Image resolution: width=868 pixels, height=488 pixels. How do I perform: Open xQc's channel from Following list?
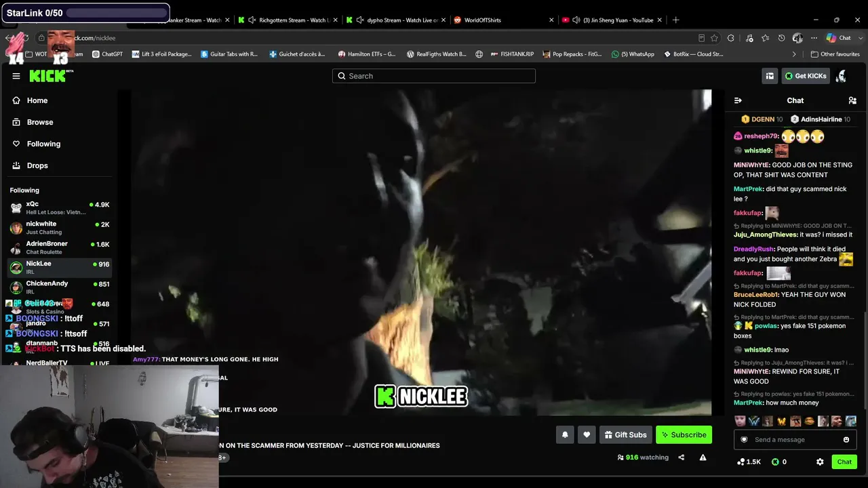coord(60,207)
